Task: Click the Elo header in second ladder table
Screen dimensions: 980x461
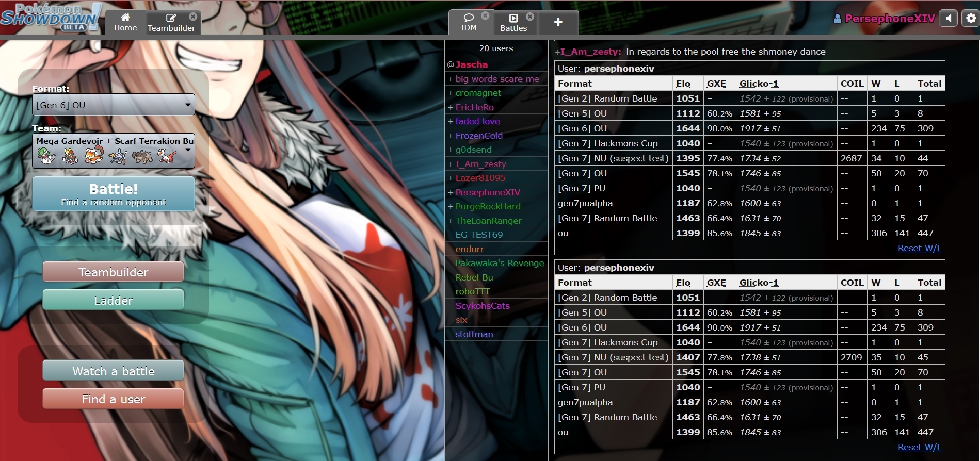Action: point(683,283)
